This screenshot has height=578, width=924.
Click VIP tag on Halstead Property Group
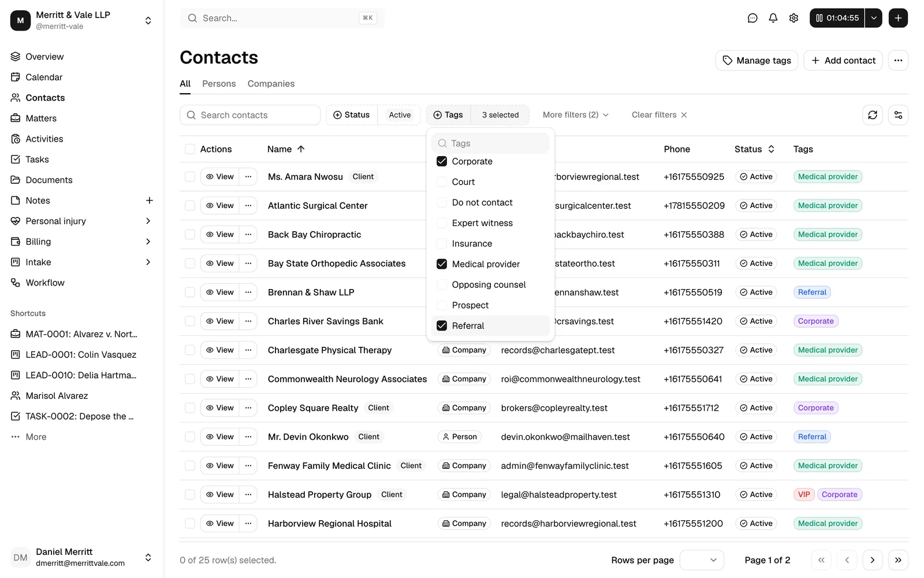(x=804, y=495)
